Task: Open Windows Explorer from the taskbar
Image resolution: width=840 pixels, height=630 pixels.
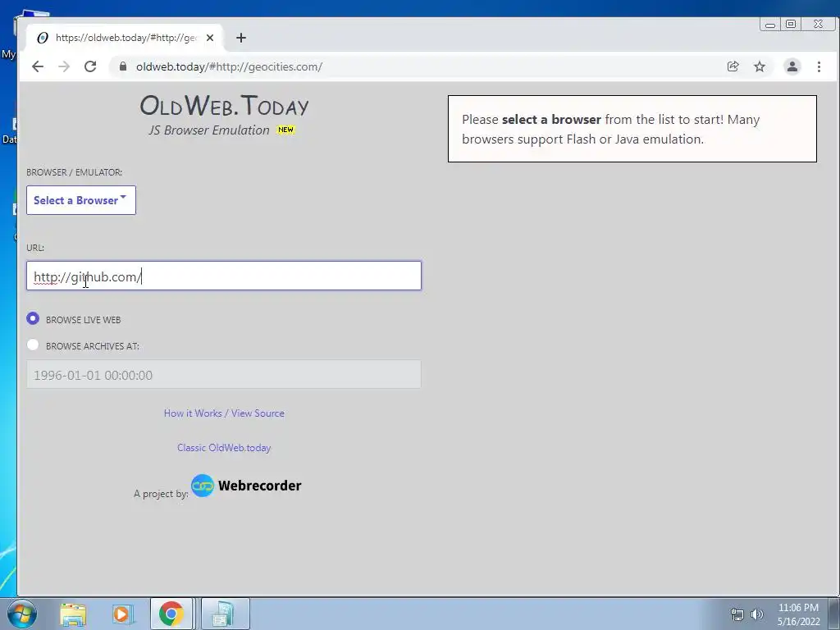Action: [73, 614]
